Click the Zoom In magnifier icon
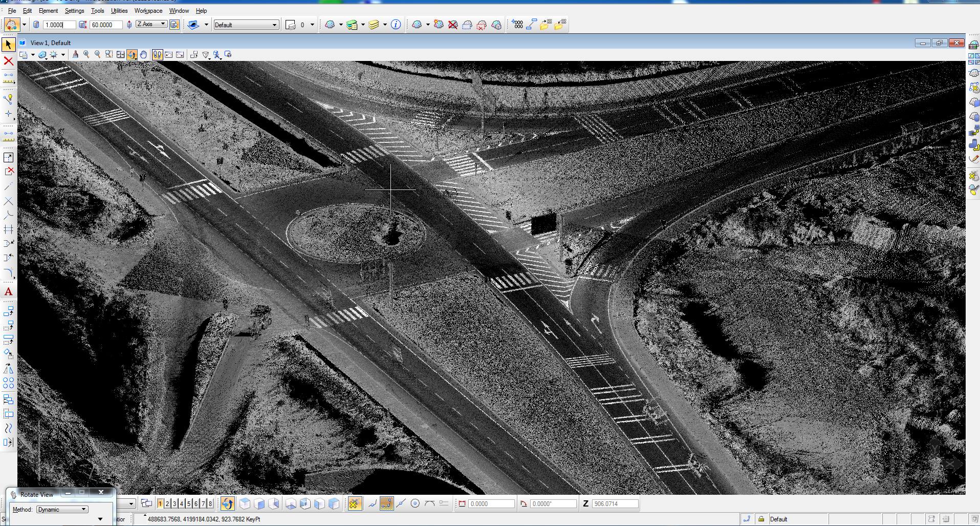Screen dimensions: 980x526 (x=86, y=55)
